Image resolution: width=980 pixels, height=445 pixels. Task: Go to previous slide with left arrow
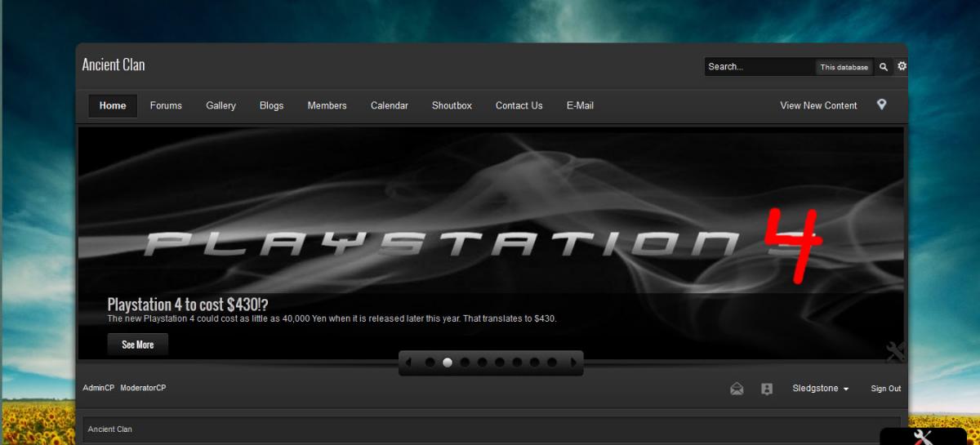pyautogui.click(x=409, y=363)
